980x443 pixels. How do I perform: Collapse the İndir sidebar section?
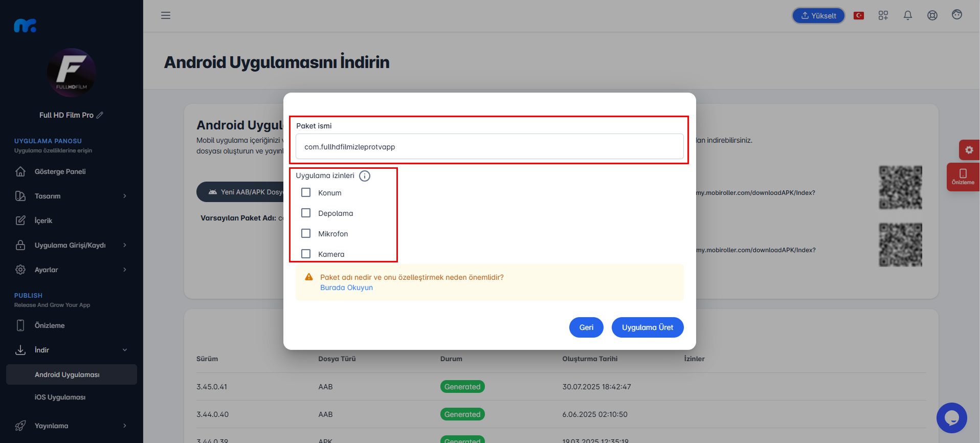72,350
